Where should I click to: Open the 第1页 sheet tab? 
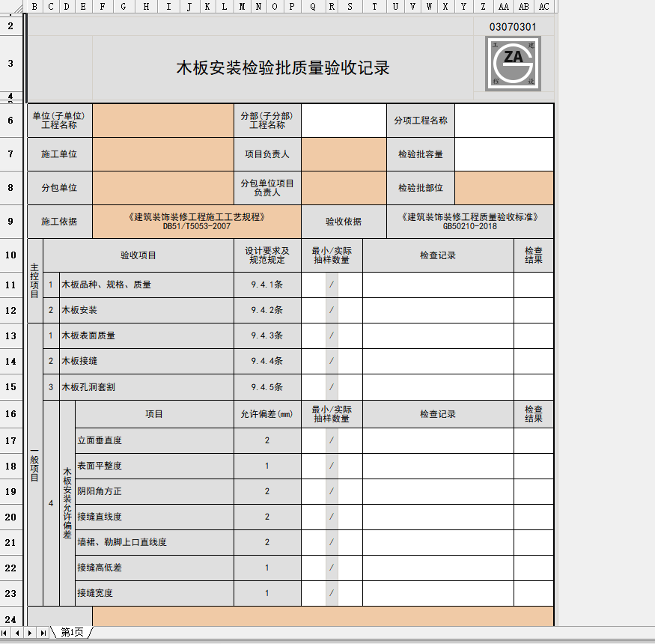(x=72, y=632)
